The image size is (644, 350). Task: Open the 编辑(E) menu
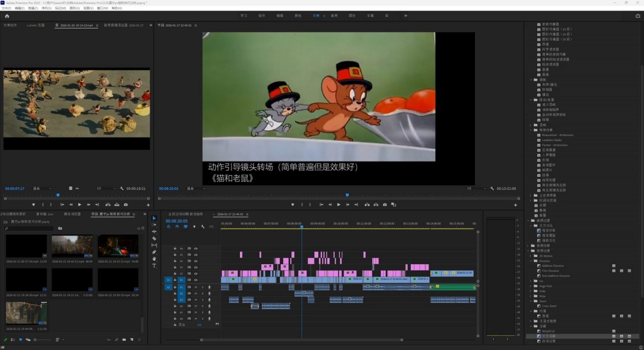click(20, 8)
